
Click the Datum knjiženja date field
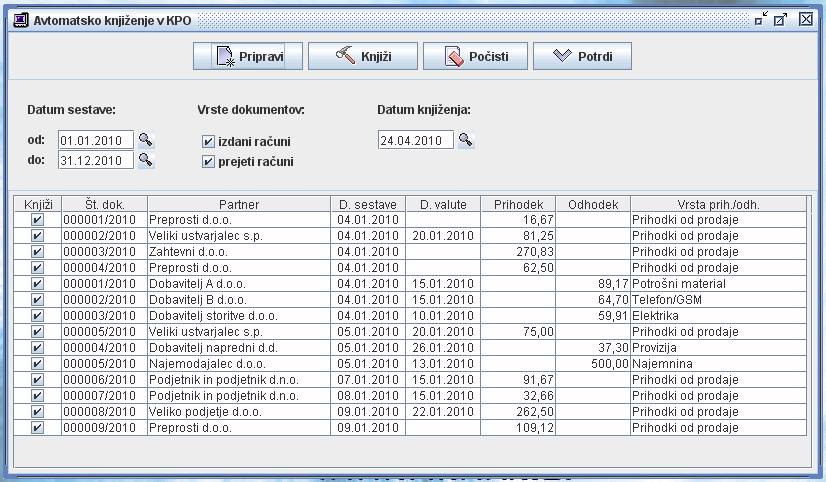[415, 140]
